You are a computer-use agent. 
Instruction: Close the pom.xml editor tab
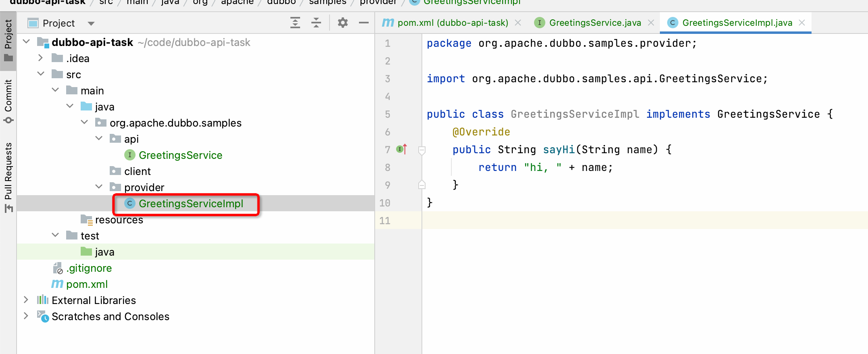pos(518,23)
